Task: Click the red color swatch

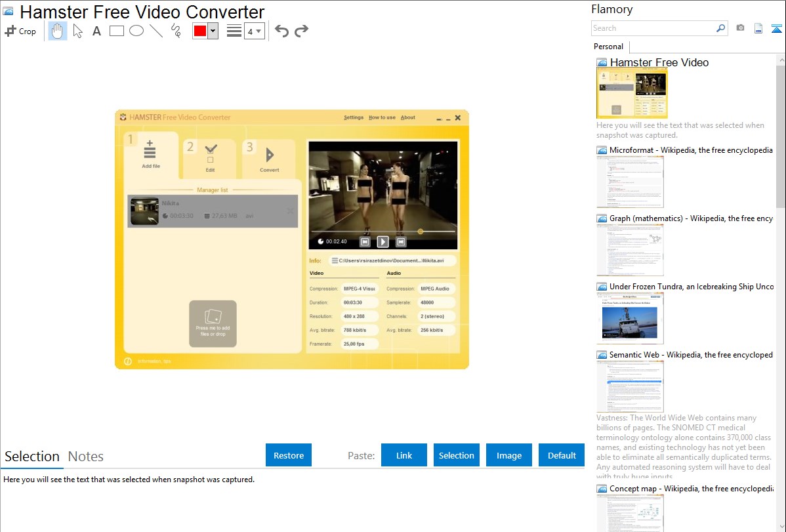Action: pos(200,31)
